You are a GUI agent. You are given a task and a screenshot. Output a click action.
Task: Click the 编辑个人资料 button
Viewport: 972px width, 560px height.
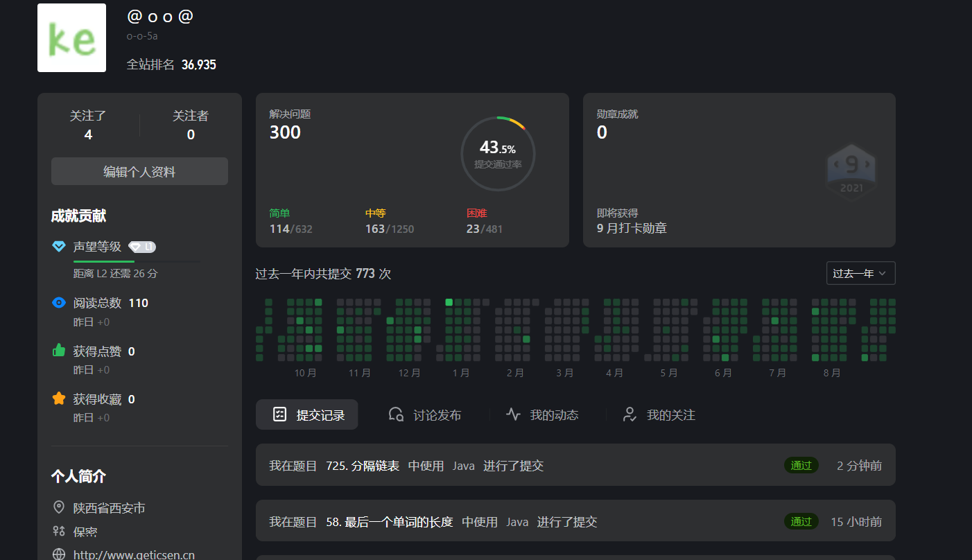(x=139, y=171)
